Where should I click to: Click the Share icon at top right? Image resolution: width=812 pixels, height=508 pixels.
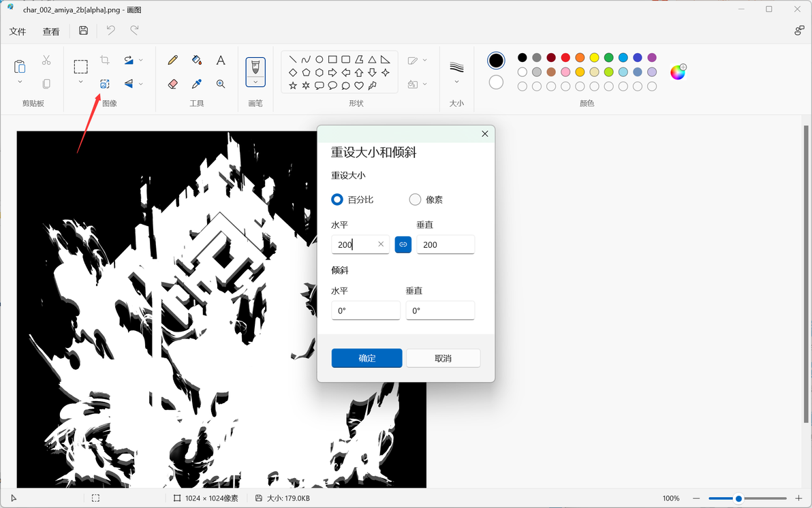tap(799, 31)
